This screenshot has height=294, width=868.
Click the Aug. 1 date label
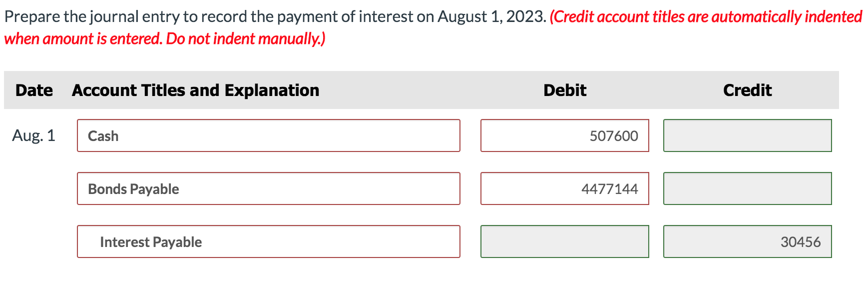coord(35,135)
